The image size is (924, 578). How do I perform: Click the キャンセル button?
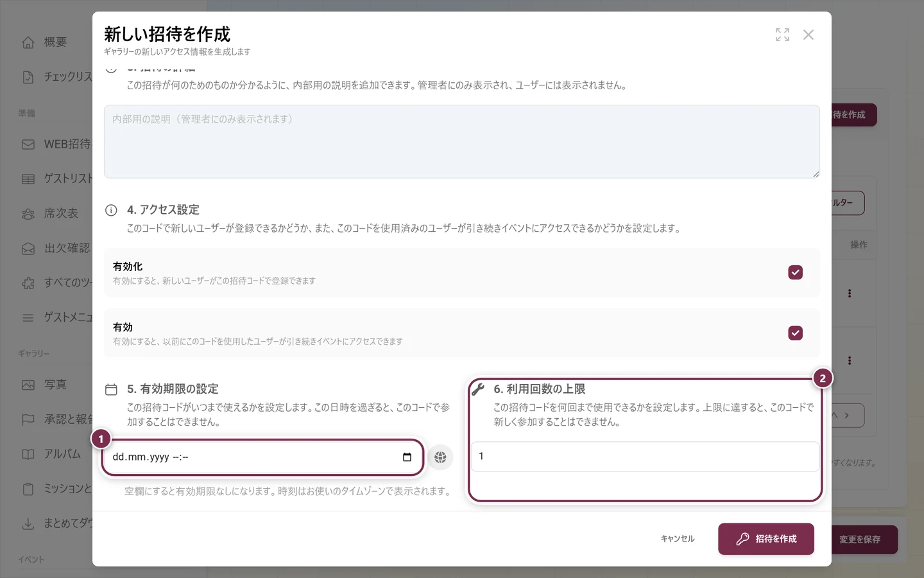678,539
